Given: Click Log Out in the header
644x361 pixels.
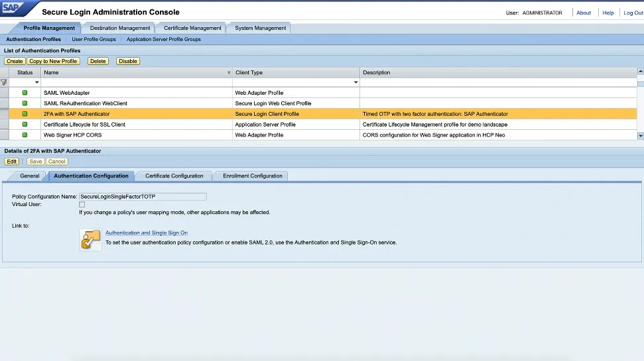Looking at the screenshot, I should click(633, 13).
